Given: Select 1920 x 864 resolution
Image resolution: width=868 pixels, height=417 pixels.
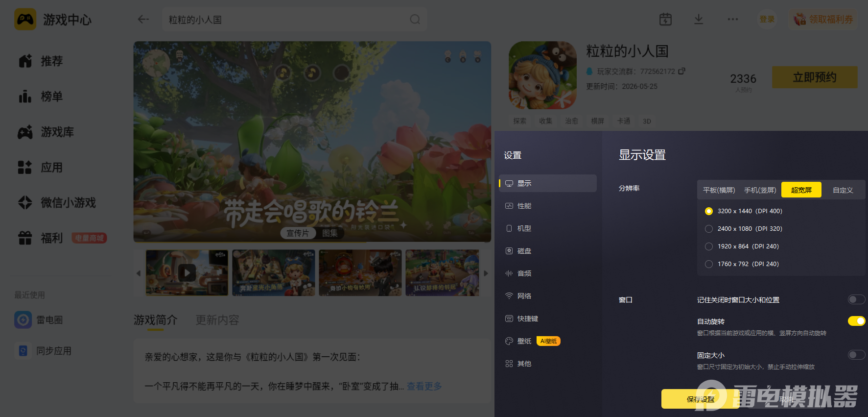Looking at the screenshot, I should pos(709,246).
